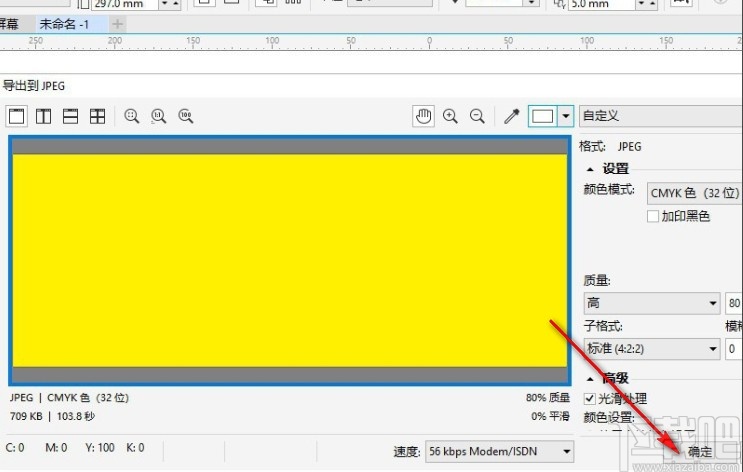
Task: Click the M: 0 color value text
Action: click(x=56, y=447)
